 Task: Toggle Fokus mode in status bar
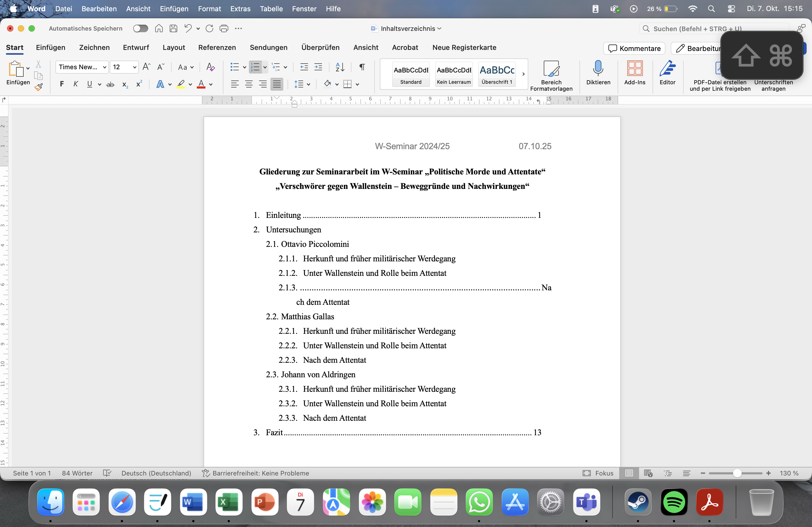click(598, 473)
